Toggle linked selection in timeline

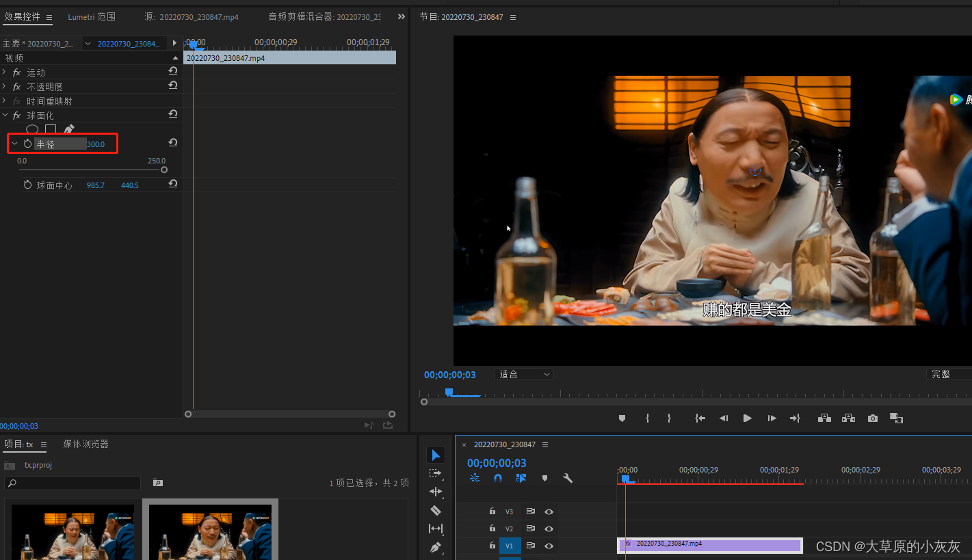coord(521,478)
